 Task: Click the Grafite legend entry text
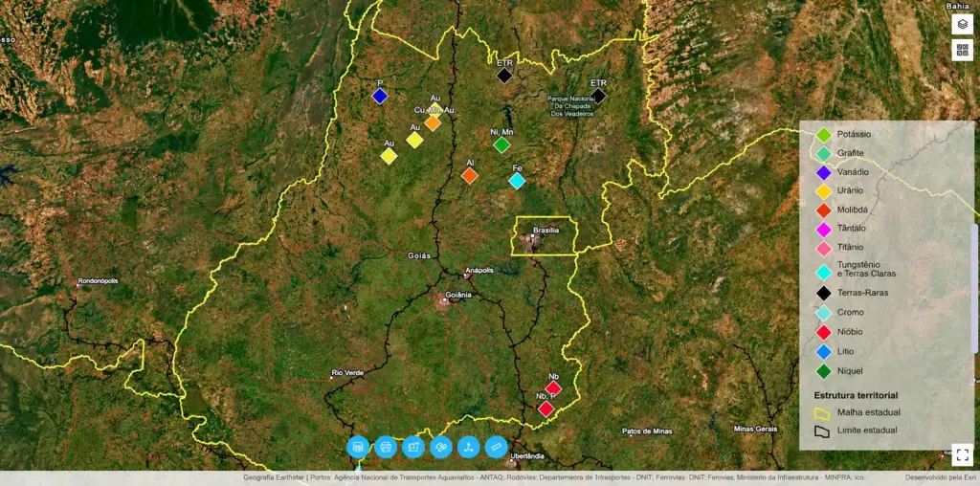point(851,153)
